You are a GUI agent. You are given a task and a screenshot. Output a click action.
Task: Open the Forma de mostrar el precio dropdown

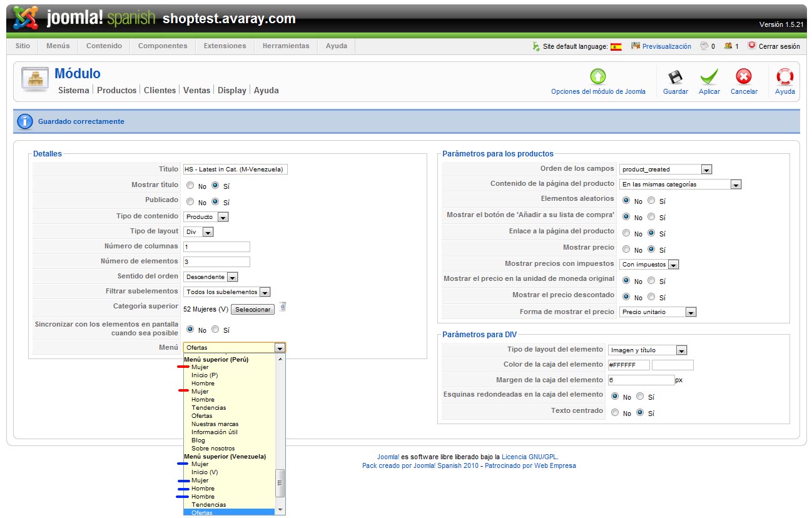[657, 312]
